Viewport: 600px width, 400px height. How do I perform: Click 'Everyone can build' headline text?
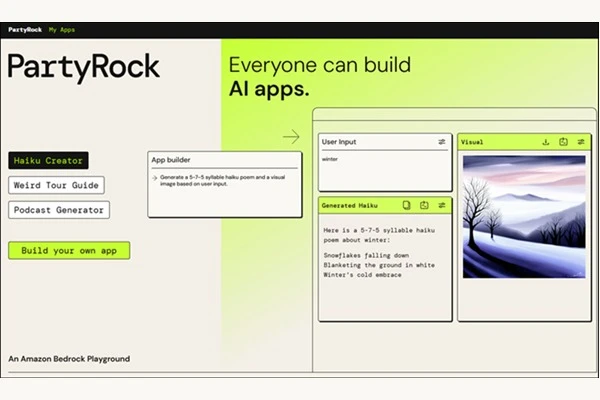[x=320, y=65]
